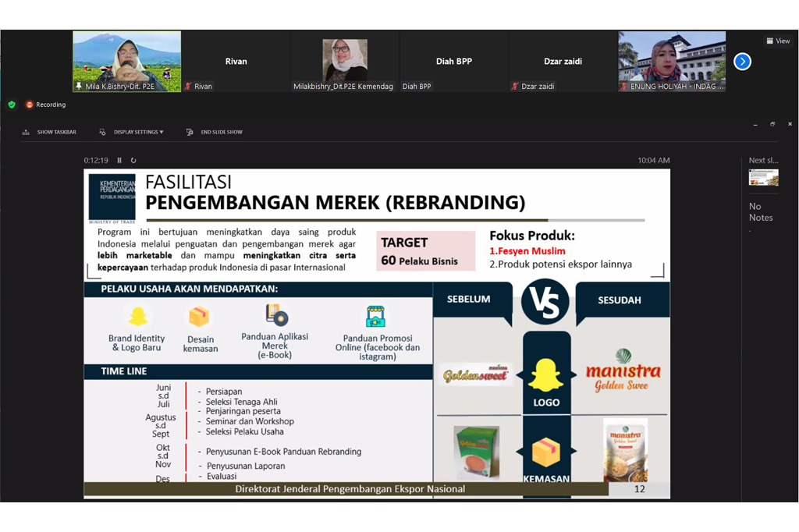Click the red Recording indicator
The image size is (799, 532).
click(x=46, y=105)
